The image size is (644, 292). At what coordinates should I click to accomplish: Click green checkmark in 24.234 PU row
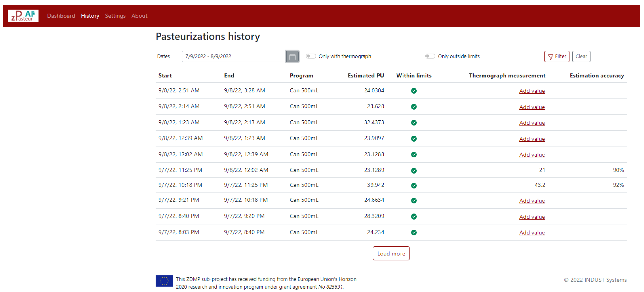tap(414, 232)
